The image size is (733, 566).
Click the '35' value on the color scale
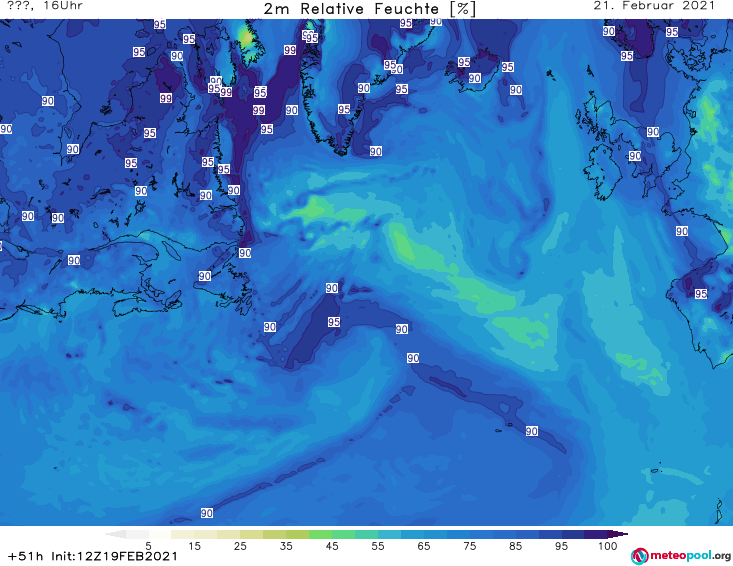[x=286, y=545]
